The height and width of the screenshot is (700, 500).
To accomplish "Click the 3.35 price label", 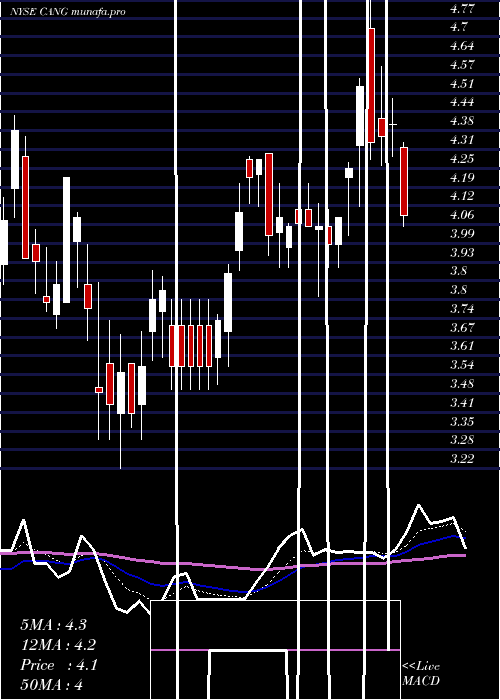I will (x=462, y=421).
